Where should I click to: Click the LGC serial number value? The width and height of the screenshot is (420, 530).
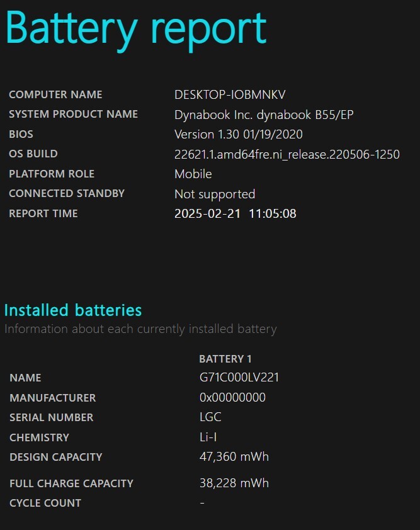[x=210, y=417]
